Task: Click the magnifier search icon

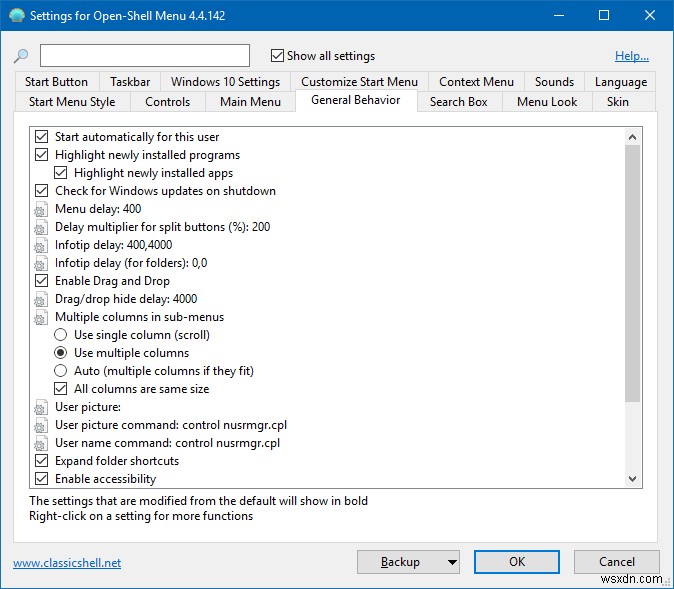Action: tap(21, 56)
